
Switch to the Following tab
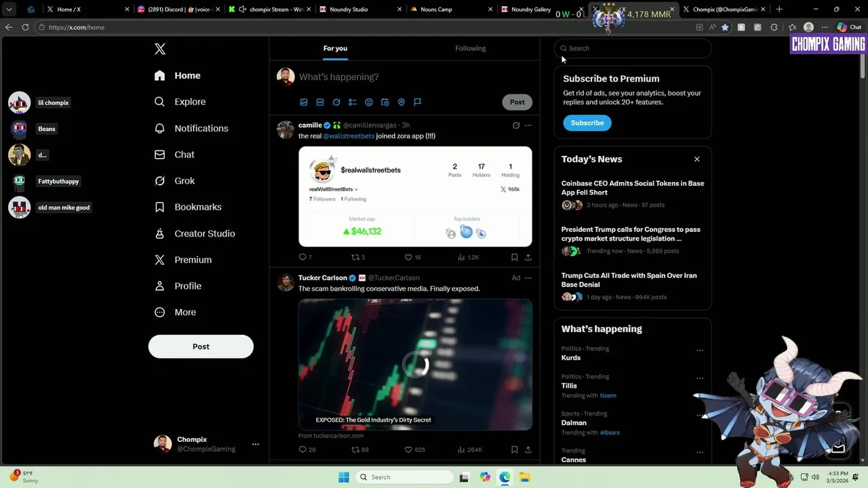pyautogui.click(x=471, y=48)
